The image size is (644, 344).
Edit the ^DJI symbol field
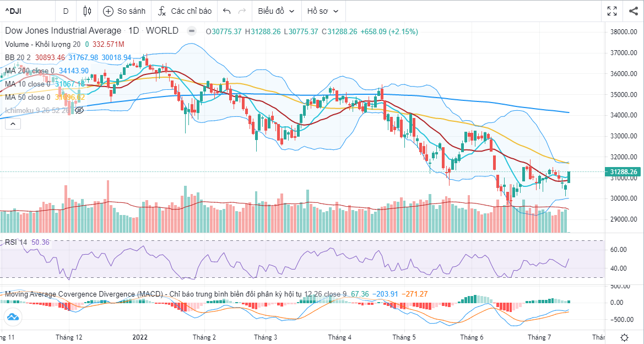pyautogui.click(x=26, y=11)
